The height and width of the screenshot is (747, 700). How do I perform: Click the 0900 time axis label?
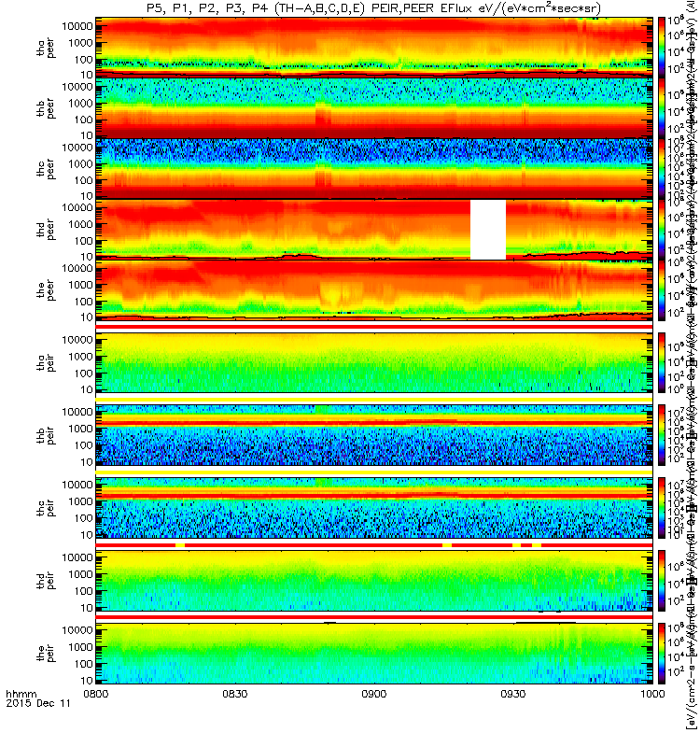pyautogui.click(x=374, y=694)
